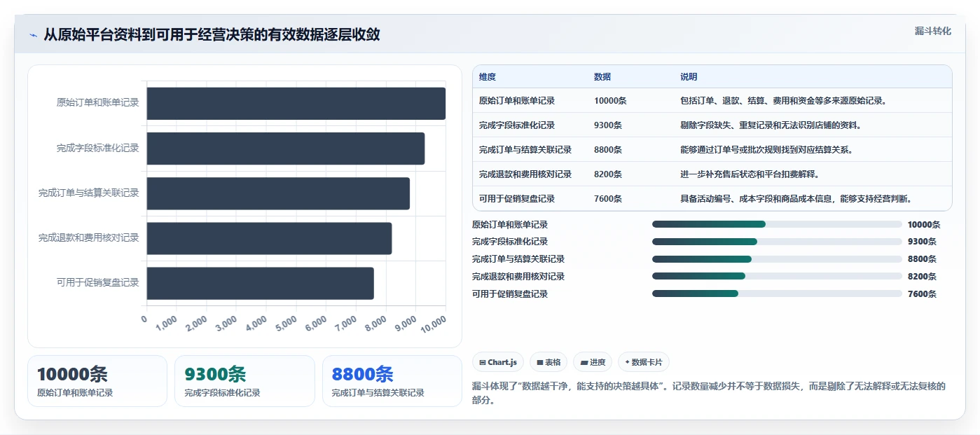Click description starting with 进一步补充售后状态

coord(750,174)
